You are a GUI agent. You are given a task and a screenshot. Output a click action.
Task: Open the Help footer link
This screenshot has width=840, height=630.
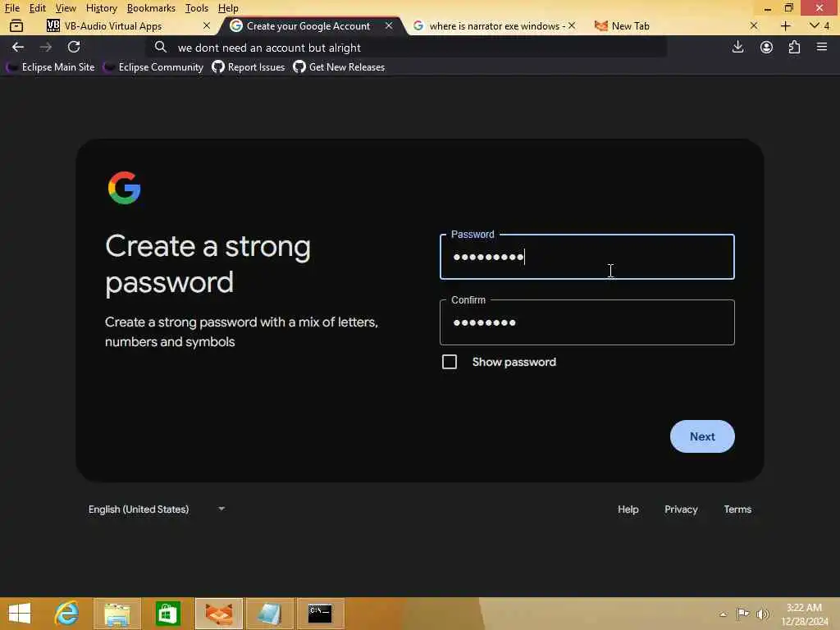628,509
